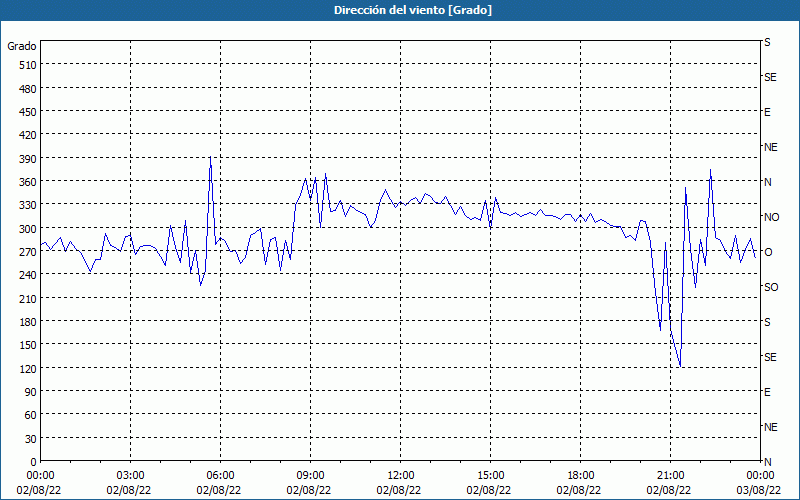The width and height of the screenshot is (800, 500).
Task: Select the 21:00 time axis label
Action: coord(670,476)
